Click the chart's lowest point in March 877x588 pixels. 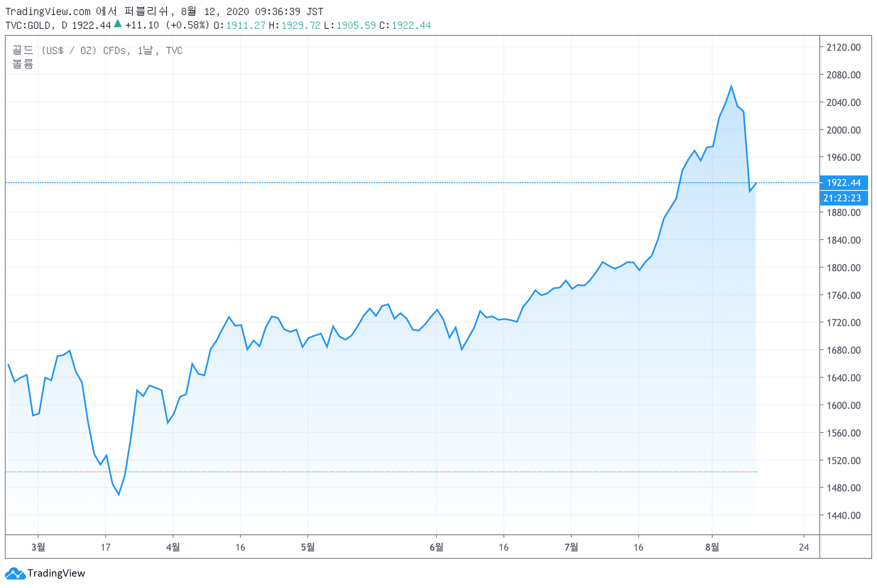pos(119,495)
